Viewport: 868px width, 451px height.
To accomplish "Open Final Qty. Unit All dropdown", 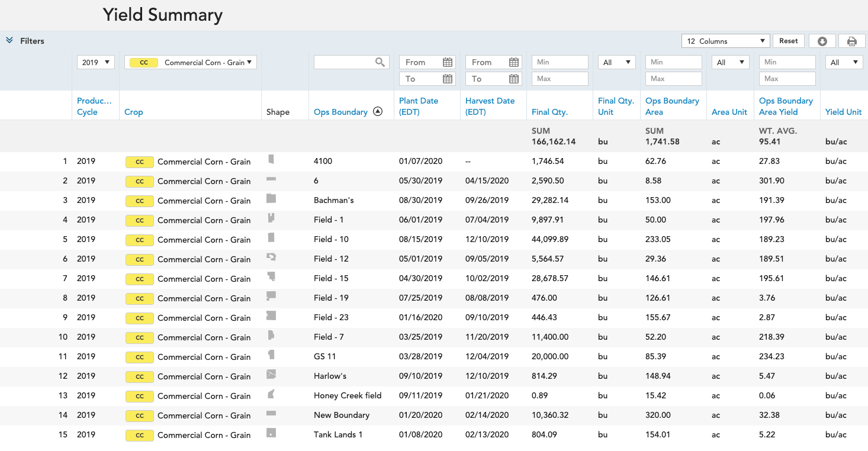I will coord(617,62).
